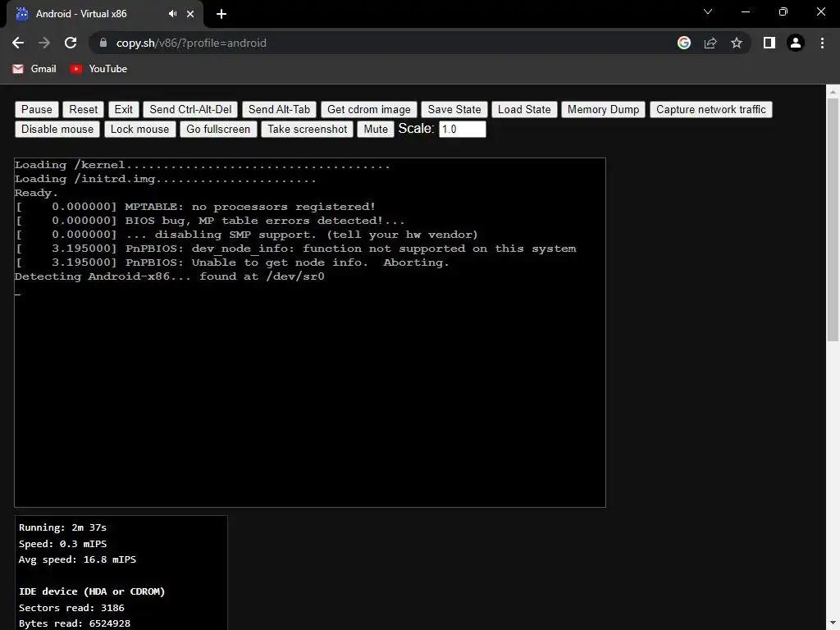
Task: Mute the emulator sound
Action: pyautogui.click(x=376, y=129)
